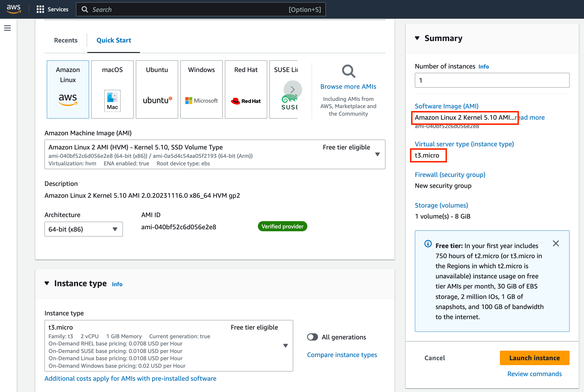Click the Number of instances field
Screen dimensions: 584x392
492,80
